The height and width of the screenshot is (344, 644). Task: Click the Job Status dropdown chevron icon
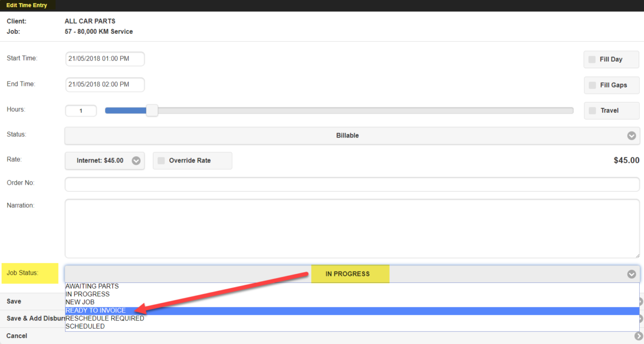(631, 274)
